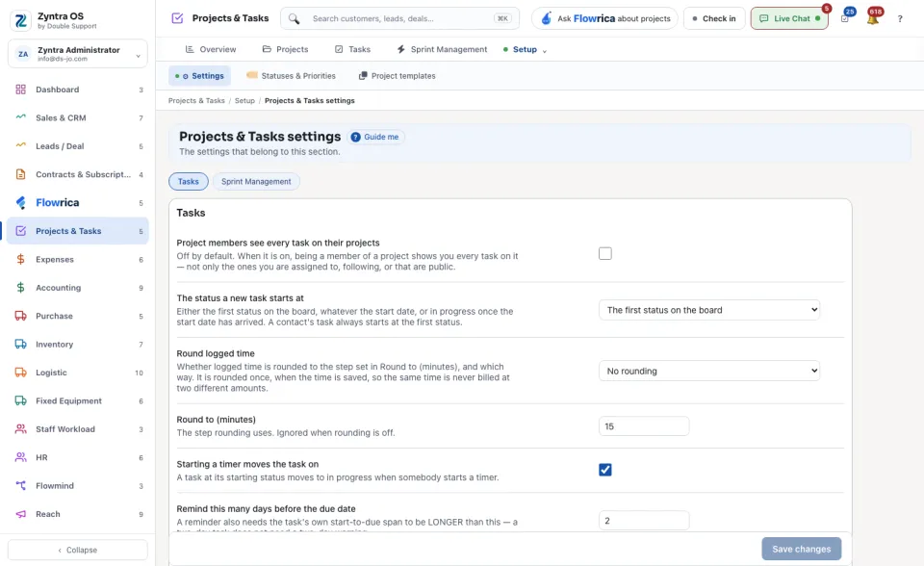Open Statuses & Priorities sub-tab

[x=291, y=75]
